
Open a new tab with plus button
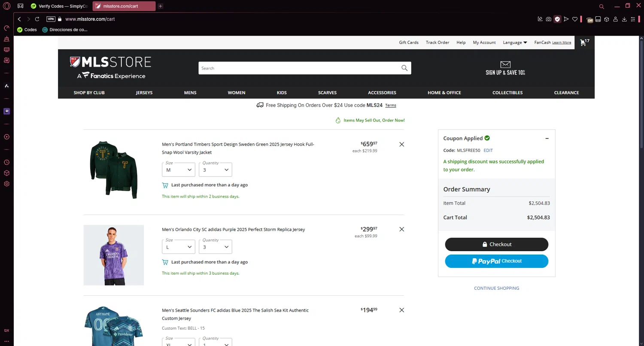tap(160, 6)
